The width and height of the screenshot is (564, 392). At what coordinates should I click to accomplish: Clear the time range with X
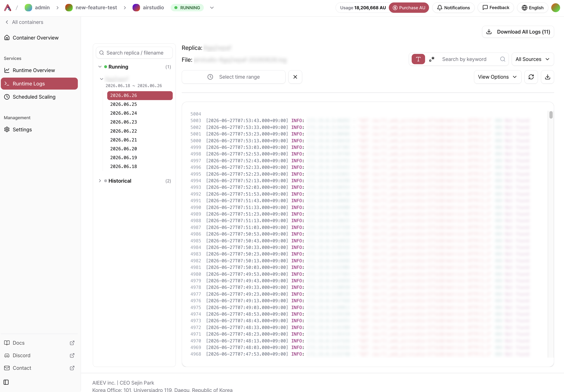[x=295, y=77]
